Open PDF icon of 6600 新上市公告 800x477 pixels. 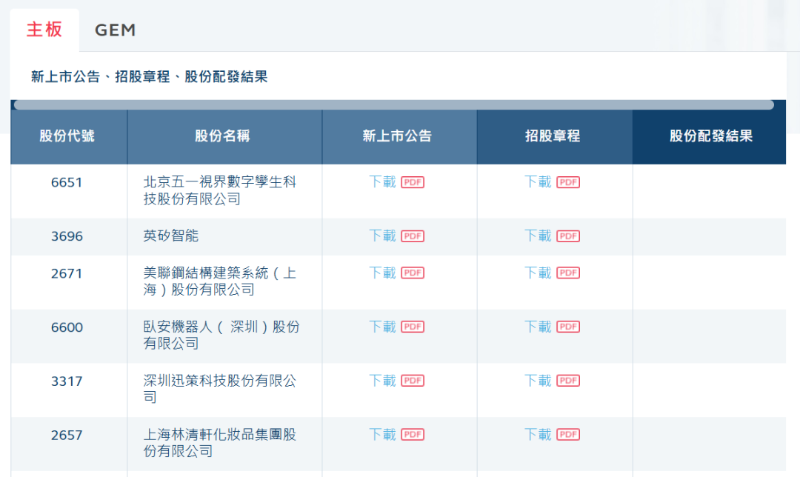tap(413, 327)
